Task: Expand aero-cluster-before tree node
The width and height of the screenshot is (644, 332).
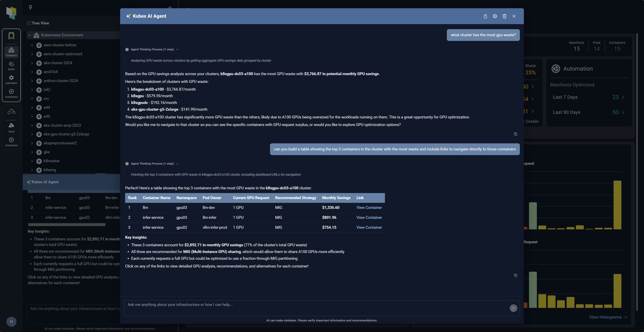Action: point(32,45)
